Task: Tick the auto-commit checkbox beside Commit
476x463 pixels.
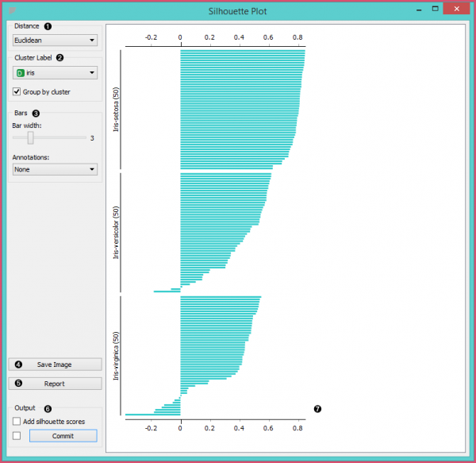Action: click(17, 436)
